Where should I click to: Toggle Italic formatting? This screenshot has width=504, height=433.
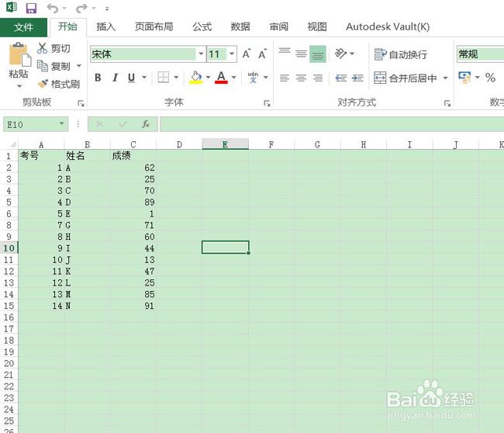[115, 78]
